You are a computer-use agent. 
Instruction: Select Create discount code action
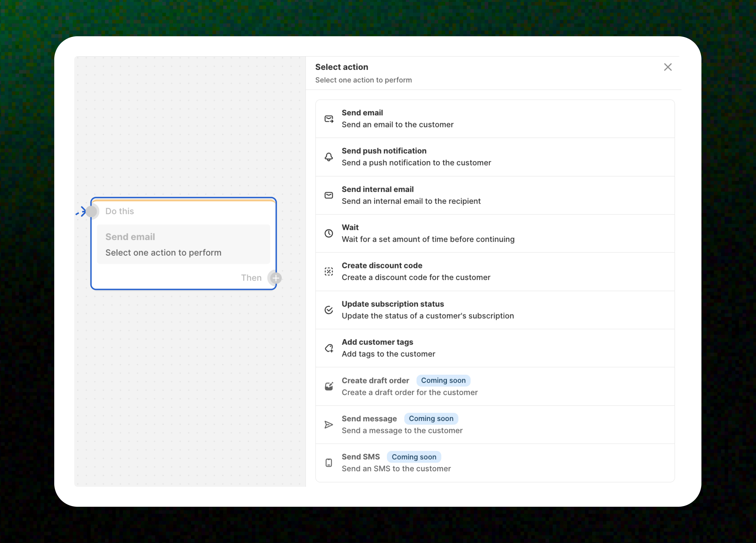pyautogui.click(x=495, y=271)
